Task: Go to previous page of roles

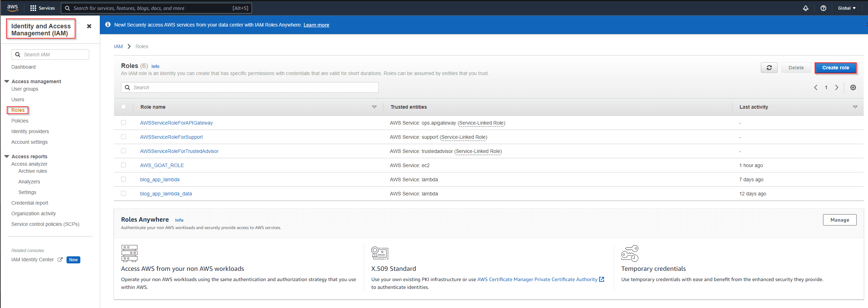Action: tap(815, 87)
